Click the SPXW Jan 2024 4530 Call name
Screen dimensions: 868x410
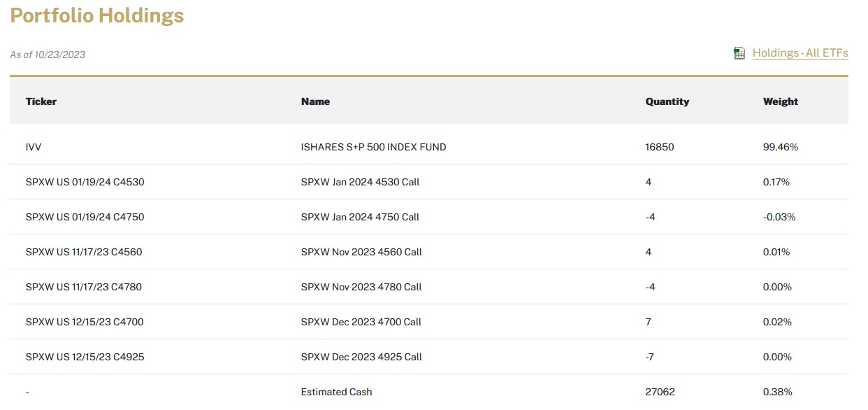click(x=360, y=182)
